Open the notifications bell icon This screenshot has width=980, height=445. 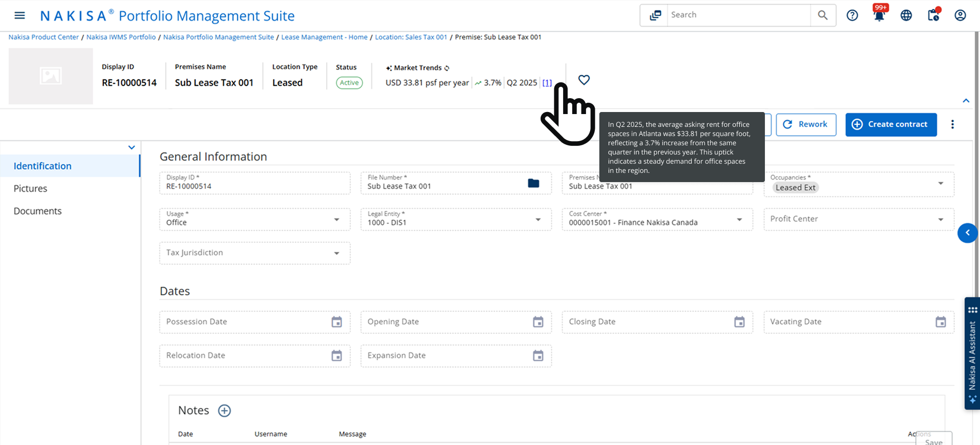tap(879, 16)
